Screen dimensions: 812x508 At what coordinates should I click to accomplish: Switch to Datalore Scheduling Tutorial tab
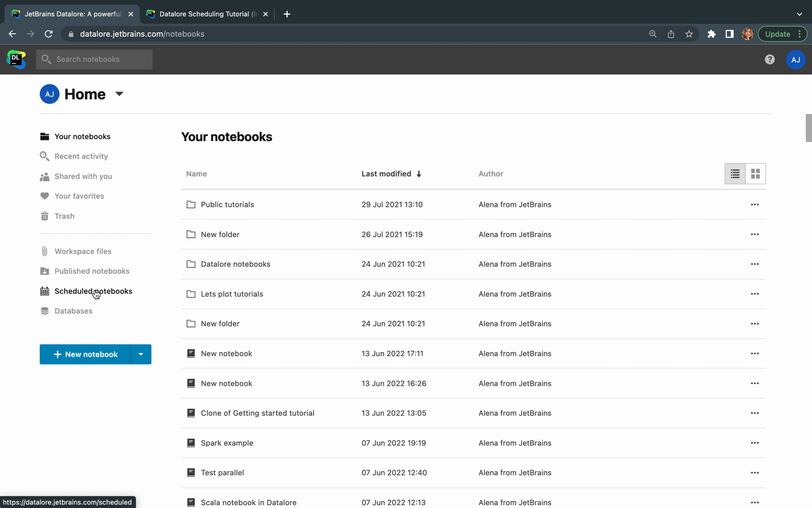click(206, 14)
